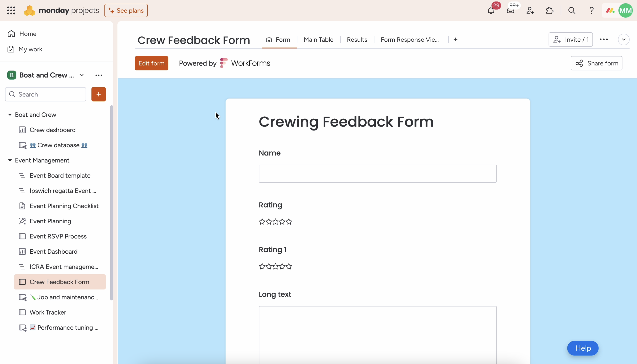Image resolution: width=637 pixels, height=364 pixels.
Task: Open the Work Tracker board
Action: (48, 312)
